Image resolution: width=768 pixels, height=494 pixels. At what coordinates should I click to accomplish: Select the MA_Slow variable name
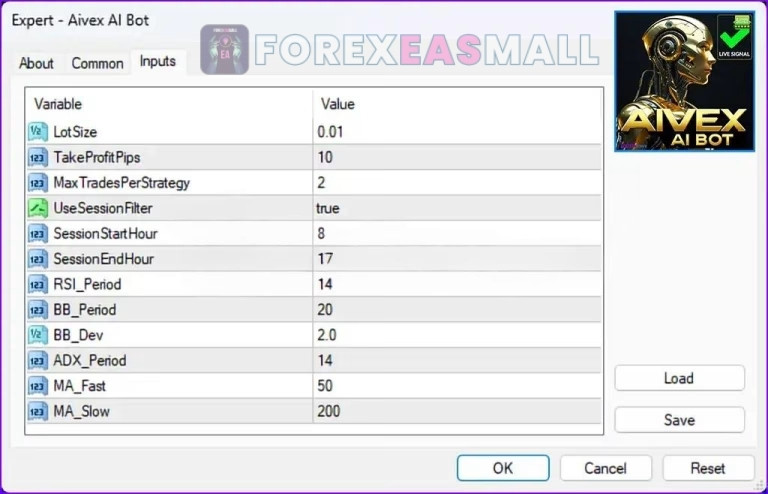[81, 412]
